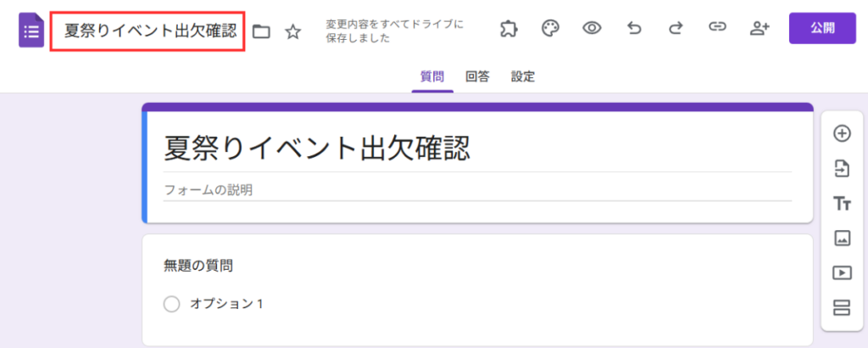The image size is (868, 348).
Task: Star the form with the star icon
Action: [x=292, y=31]
